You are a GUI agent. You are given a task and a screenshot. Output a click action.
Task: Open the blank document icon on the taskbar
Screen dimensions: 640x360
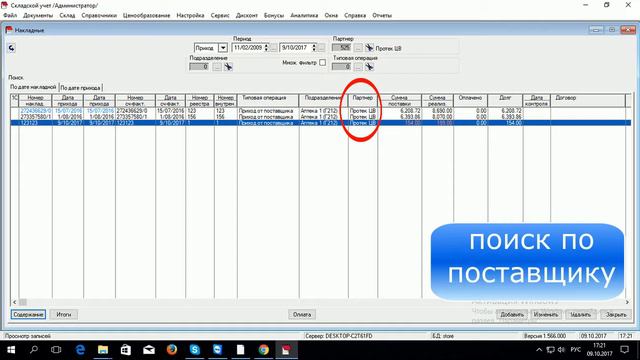pos(240,350)
